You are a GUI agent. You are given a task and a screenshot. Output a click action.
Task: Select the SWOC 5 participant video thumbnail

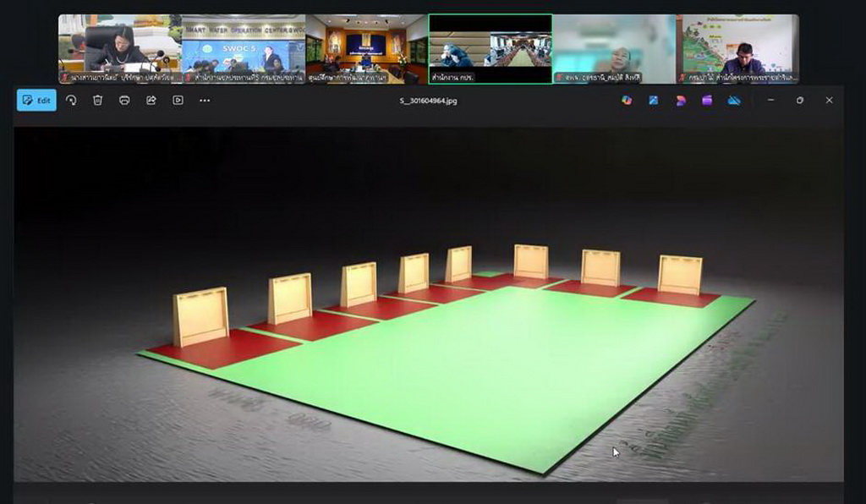point(244,48)
